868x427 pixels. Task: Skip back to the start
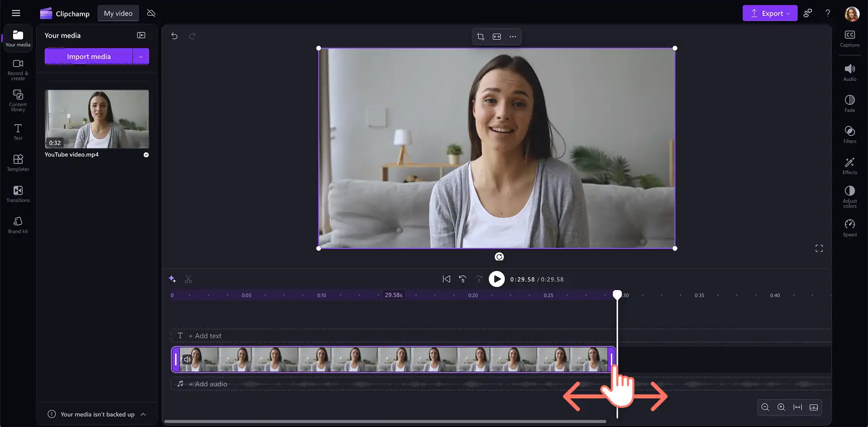tap(447, 279)
